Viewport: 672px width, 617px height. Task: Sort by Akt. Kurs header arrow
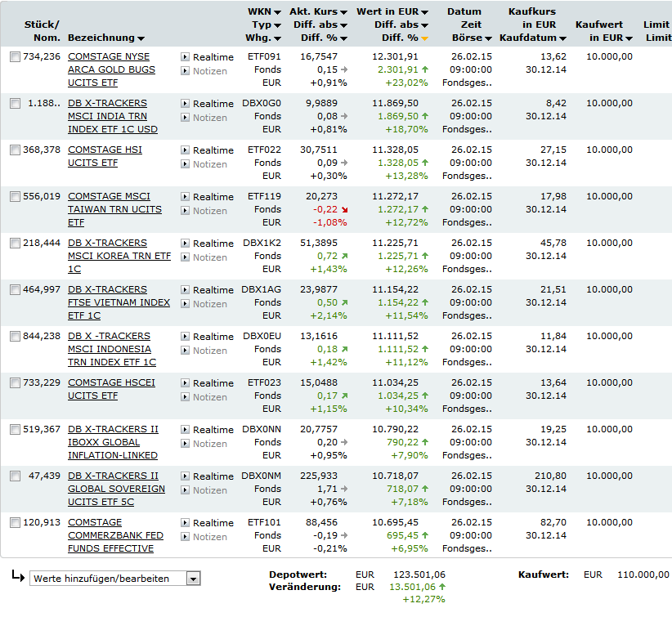click(343, 12)
